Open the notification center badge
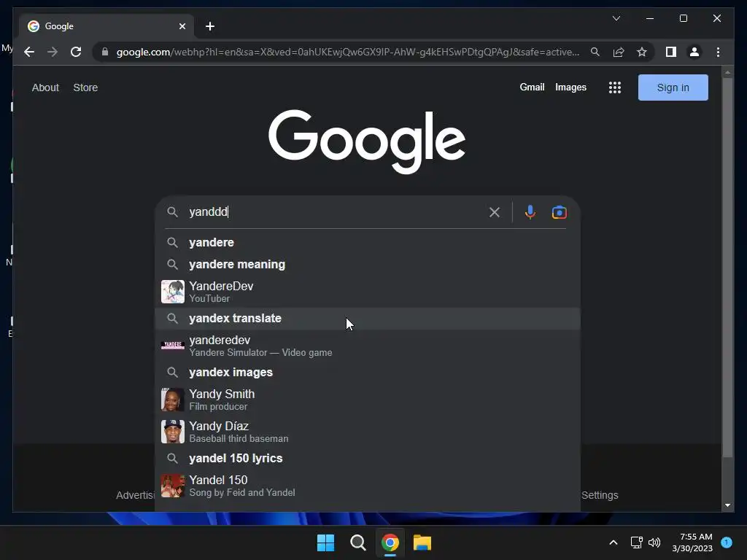The image size is (747, 560). pyautogui.click(x=727, y=542)
